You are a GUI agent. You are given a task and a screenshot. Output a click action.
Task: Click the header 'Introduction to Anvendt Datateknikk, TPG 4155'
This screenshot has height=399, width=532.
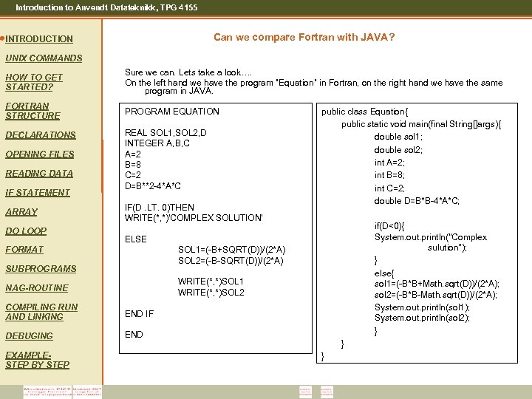[106, 7]
